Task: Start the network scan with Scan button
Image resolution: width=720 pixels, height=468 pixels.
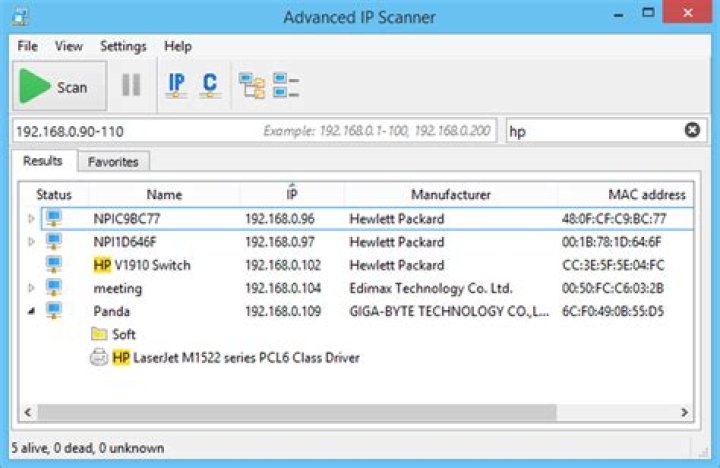Action: coord(54,87)
